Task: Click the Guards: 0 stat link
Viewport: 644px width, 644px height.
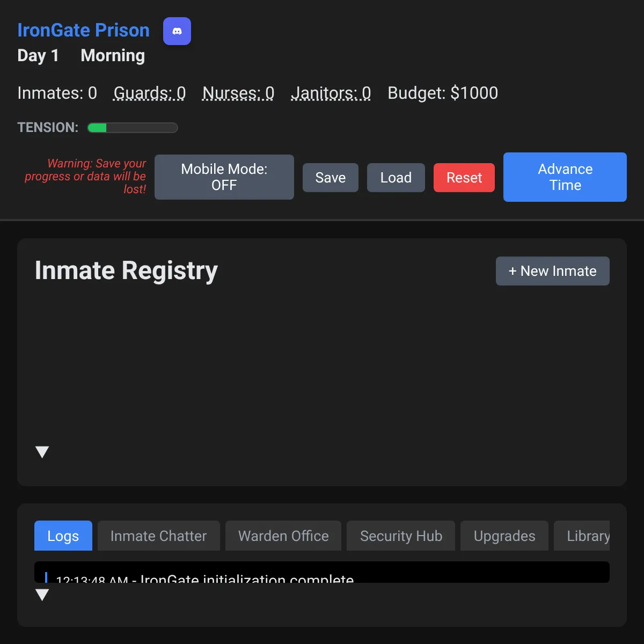Action: [149, 93]
